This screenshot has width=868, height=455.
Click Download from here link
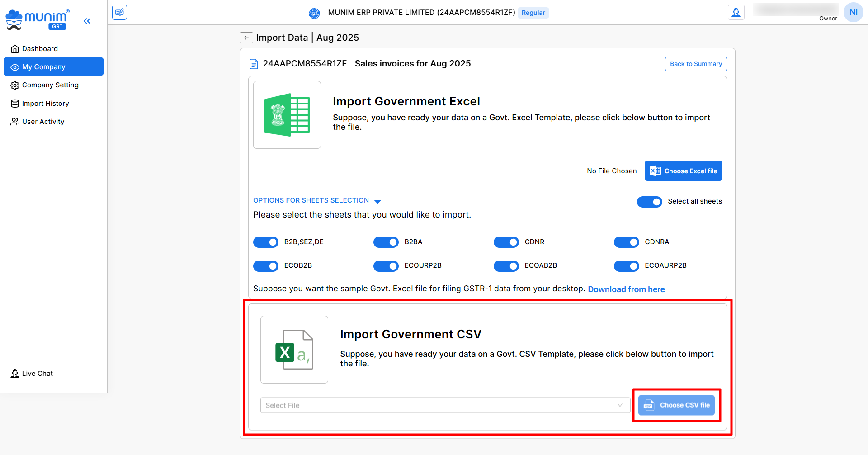626,289
